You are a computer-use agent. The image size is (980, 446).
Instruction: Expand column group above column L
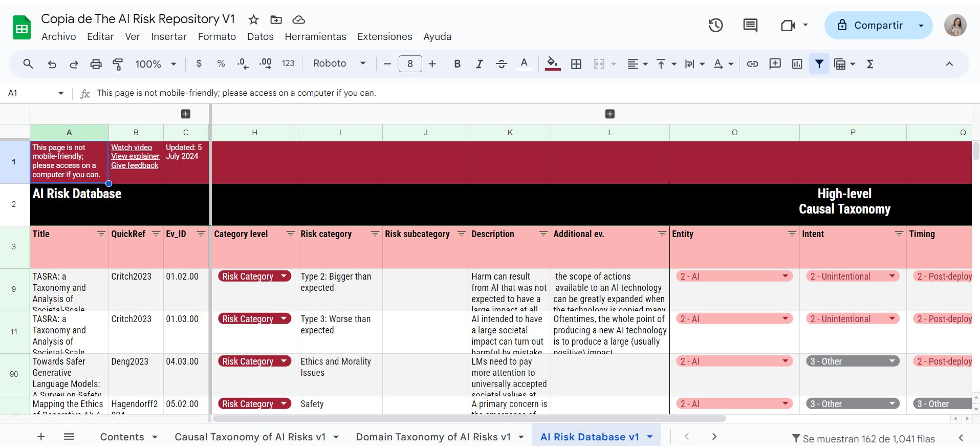pos(609,114)
